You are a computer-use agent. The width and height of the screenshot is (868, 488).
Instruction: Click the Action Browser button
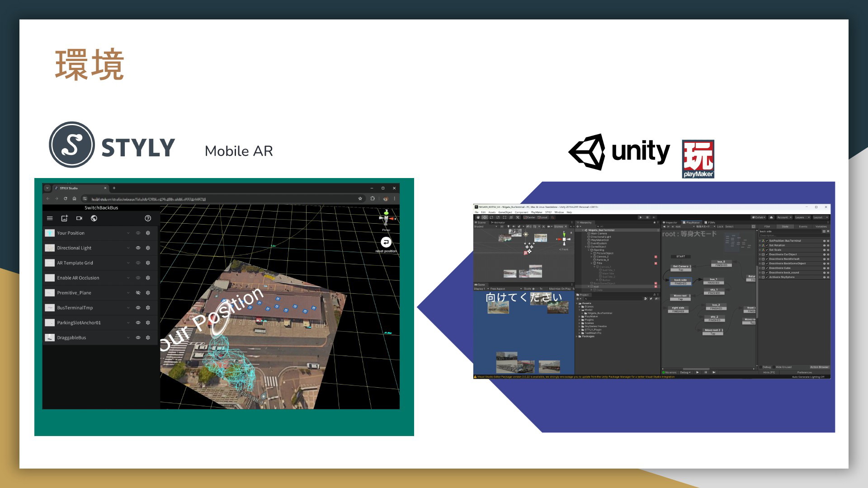pos(819,367)
